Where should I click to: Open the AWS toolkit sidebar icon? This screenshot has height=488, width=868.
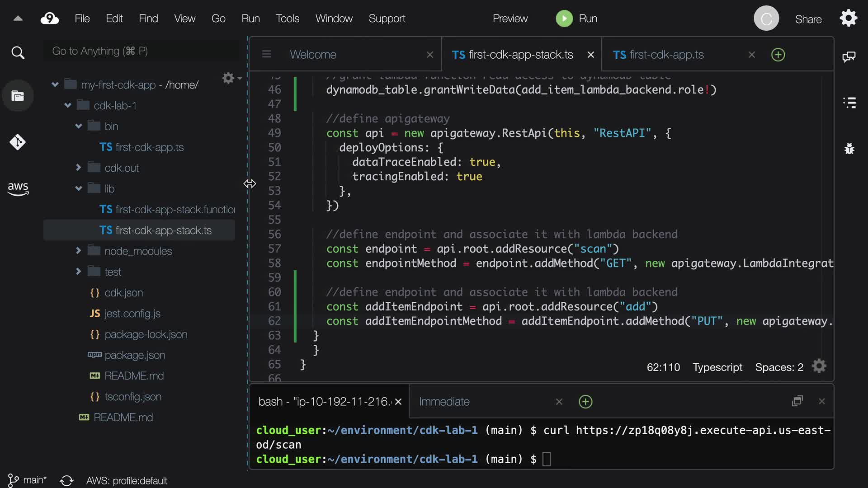pos(18,188)
